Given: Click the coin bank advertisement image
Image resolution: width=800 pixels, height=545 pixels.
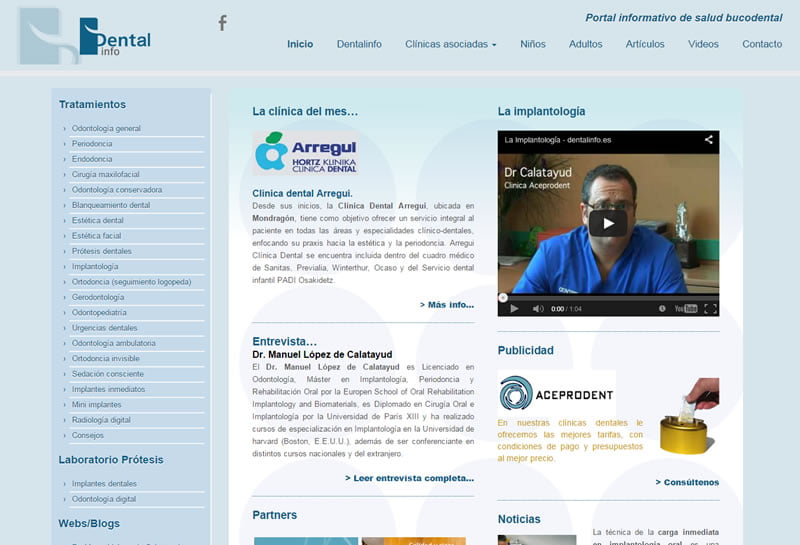Looking at the screenshot, I should (689, 416).
